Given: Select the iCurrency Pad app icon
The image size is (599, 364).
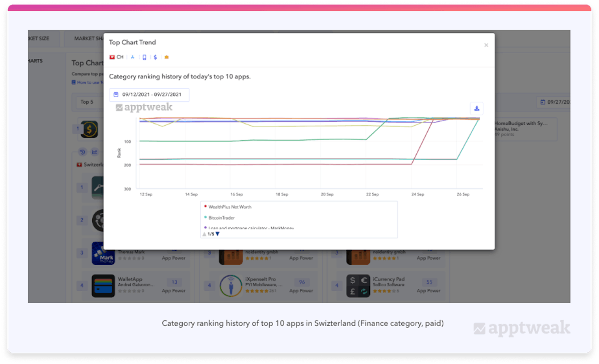Looking at the screenshot, I should tap(359, 286).
